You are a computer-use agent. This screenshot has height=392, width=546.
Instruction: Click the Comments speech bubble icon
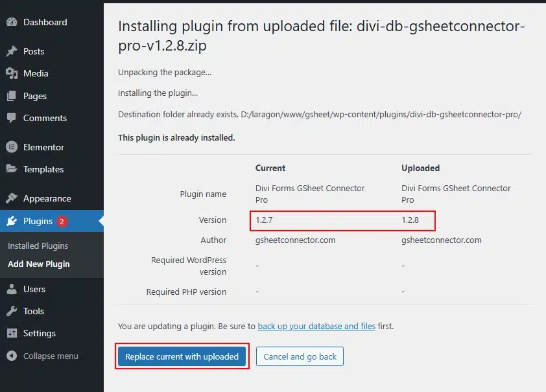click(x=12, y=118)
